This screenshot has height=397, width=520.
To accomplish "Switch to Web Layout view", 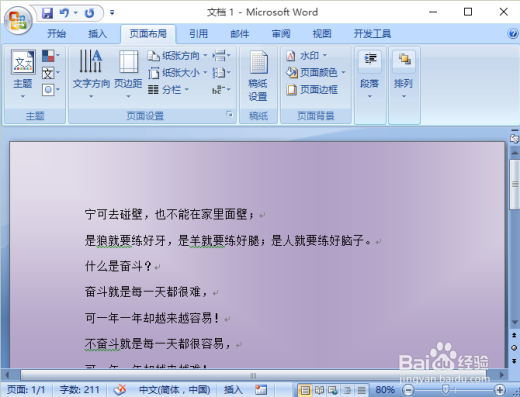I will [x=333, y=390].
